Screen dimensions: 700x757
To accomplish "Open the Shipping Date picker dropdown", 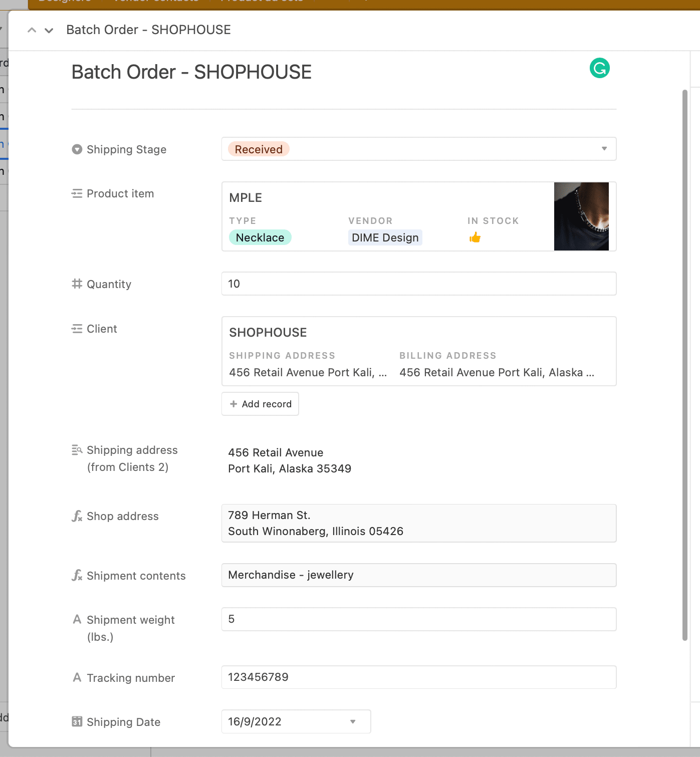I will click(x=352, y=721).
